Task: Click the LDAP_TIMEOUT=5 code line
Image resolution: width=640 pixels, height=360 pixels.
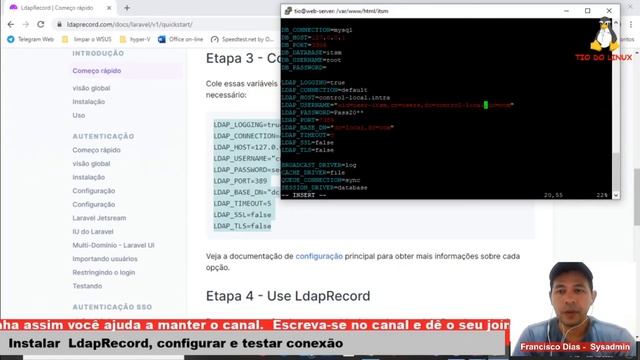Action: [242, 203]
